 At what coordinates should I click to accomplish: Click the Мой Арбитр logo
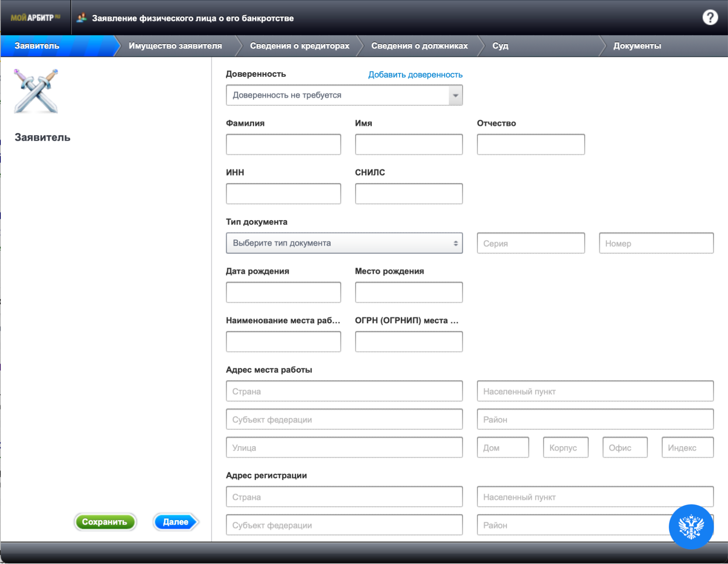click(x=35, y=17)
